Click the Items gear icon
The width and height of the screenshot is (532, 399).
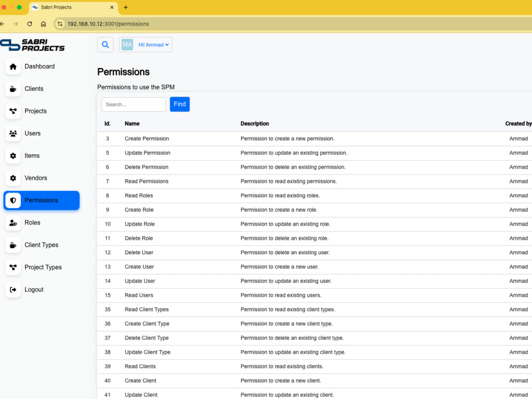pyautogui.click(x=13, y=156)
